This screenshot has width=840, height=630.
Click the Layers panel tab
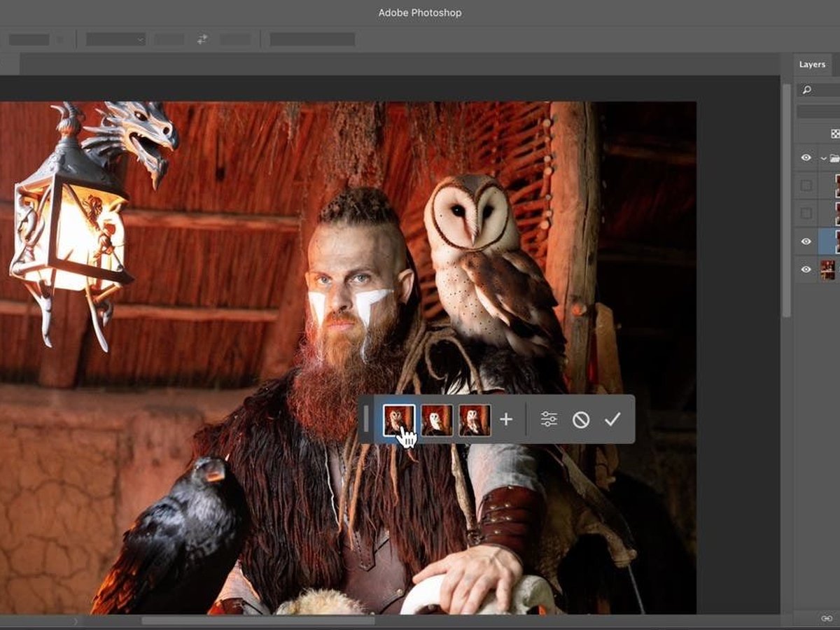811,64
